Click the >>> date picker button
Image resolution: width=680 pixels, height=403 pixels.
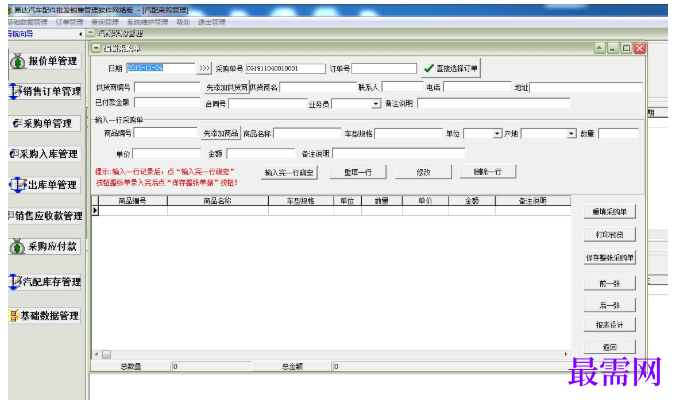pyautogui.click(x=204, y=68)
